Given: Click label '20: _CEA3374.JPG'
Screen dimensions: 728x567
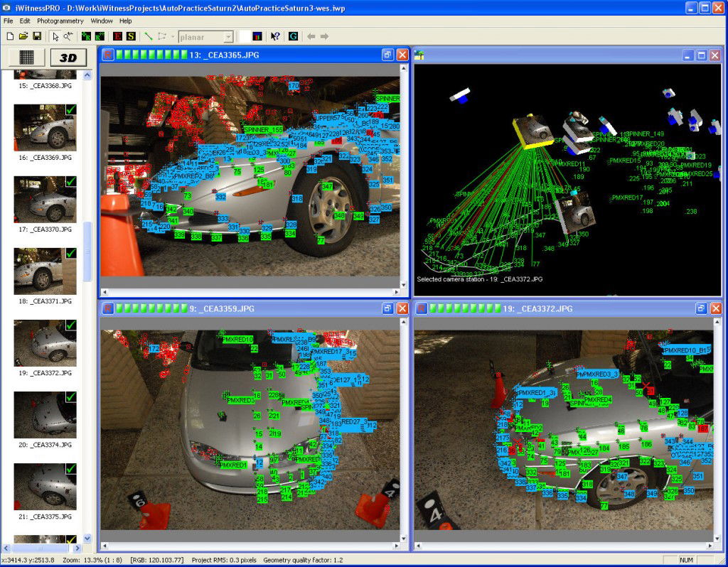Looking at the screenshot, I should [x=45, y=445].
